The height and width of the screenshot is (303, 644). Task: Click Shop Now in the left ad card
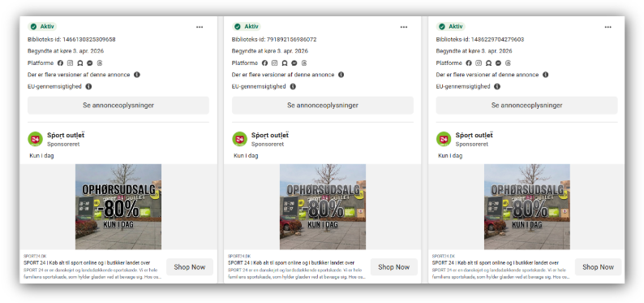point(190,267)
